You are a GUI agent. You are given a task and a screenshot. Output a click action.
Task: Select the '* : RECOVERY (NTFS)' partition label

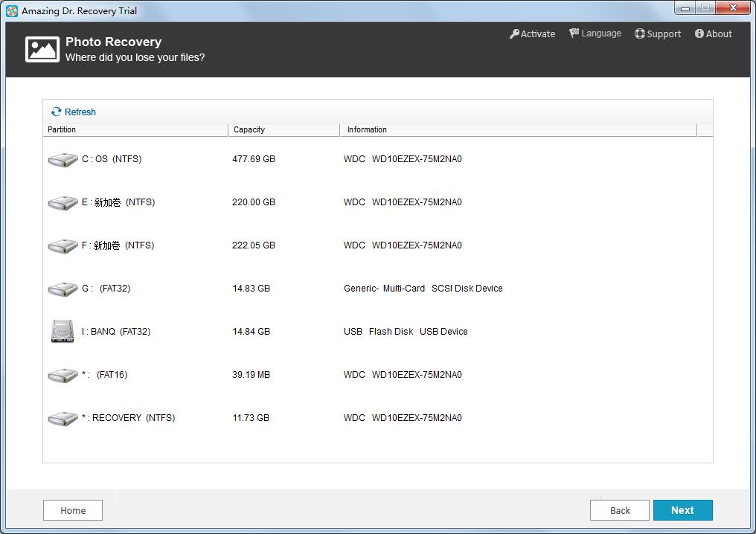[x=128, y=418]
